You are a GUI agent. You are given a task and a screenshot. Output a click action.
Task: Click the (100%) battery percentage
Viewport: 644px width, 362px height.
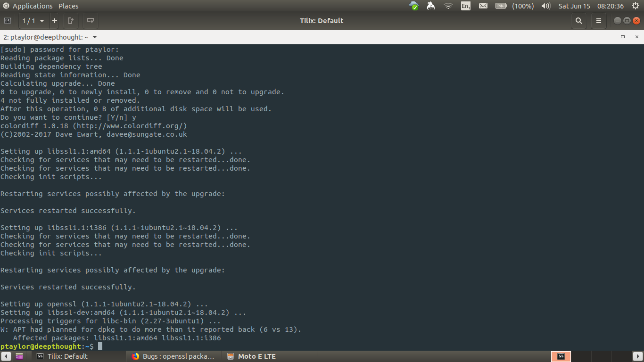522,6
